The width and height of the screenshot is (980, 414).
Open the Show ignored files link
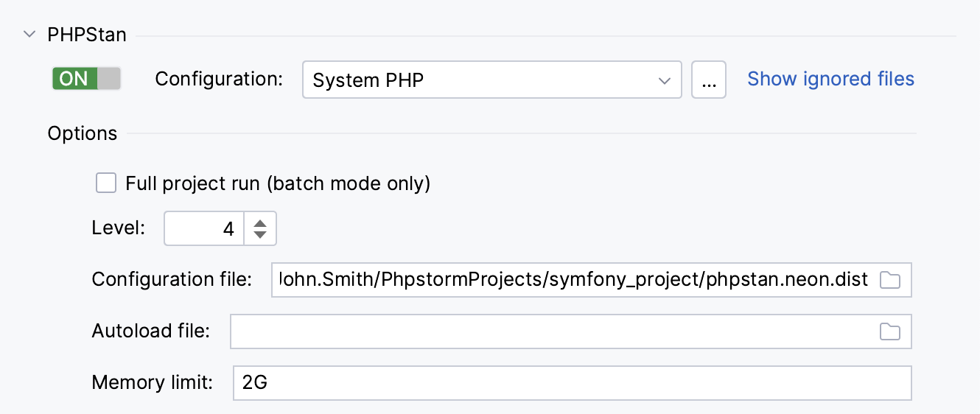pyautogui.click(x=830, y=79)
